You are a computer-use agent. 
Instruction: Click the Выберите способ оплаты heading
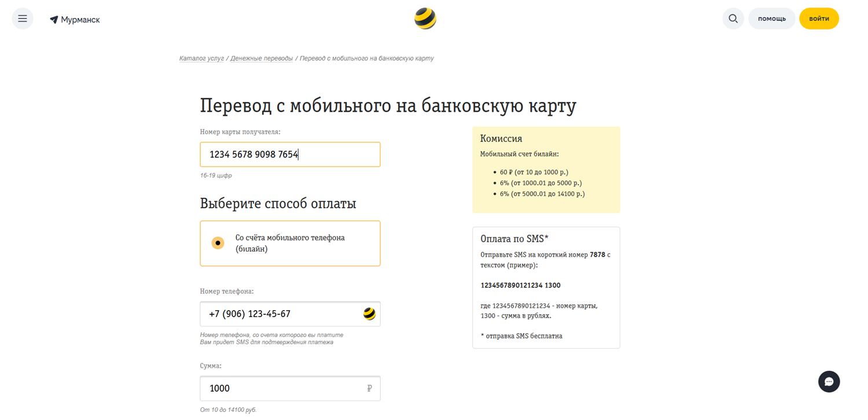(278, 204)
